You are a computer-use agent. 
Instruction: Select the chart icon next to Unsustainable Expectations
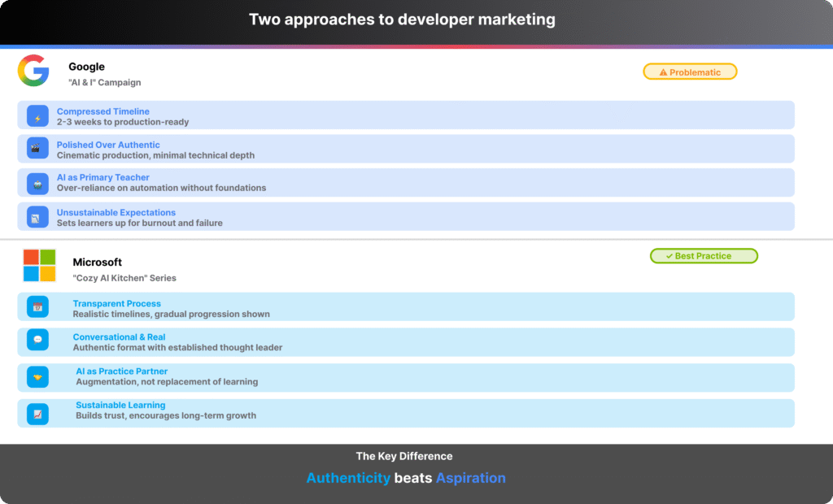pos(37,217)
